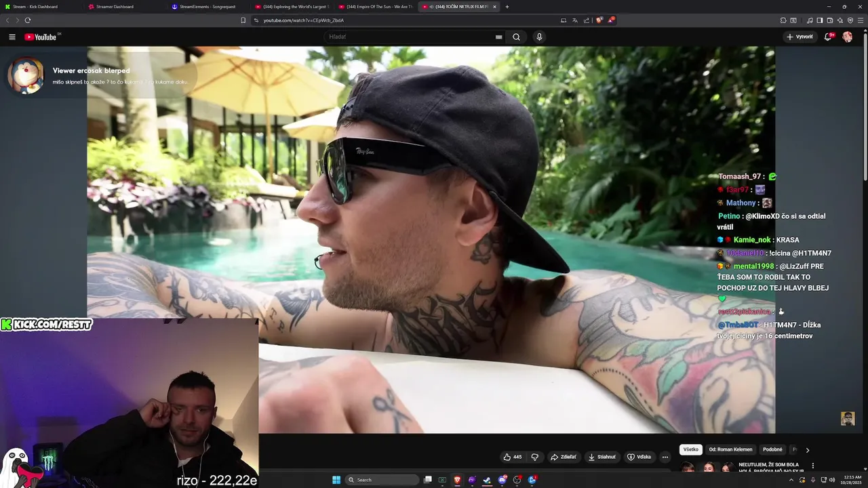868x488 pixels.
Task: Switch to StreamElements Songrequest tab
Action: click(209, 7)
